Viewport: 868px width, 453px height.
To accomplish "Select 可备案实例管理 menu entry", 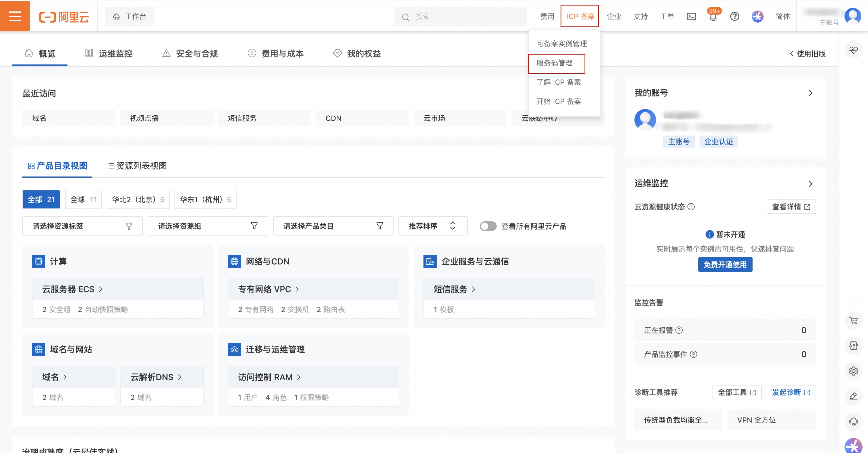I will point(561,43).
